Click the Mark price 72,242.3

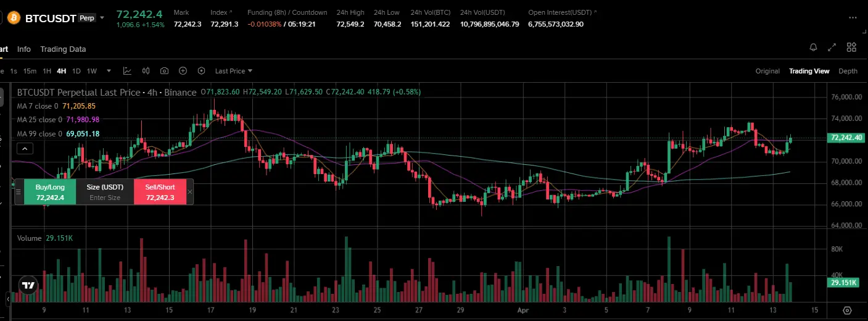[x=188, y=24]
